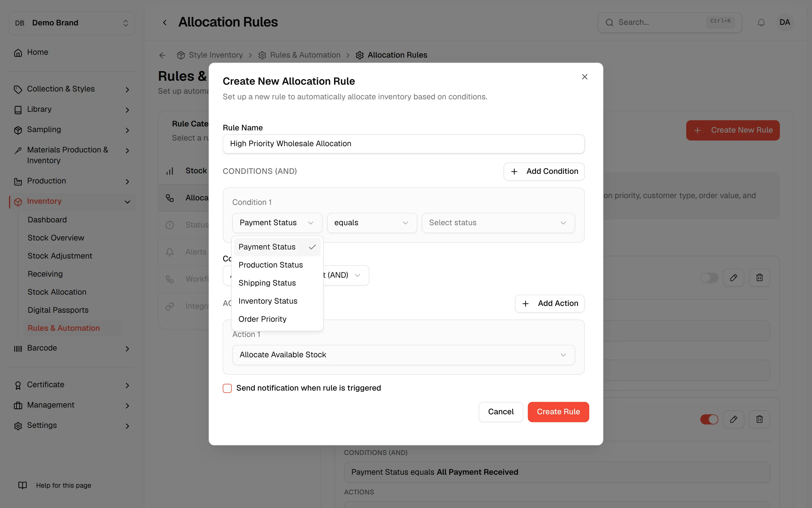Delete the first rule with trash icon
Screen dimensions: 812x508
click(759, 277)
